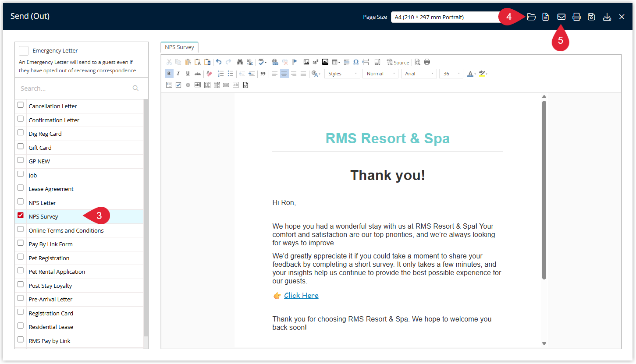Apply Strikethrough formatting
This screenshot has width=636, height=364.
(198, 74)
